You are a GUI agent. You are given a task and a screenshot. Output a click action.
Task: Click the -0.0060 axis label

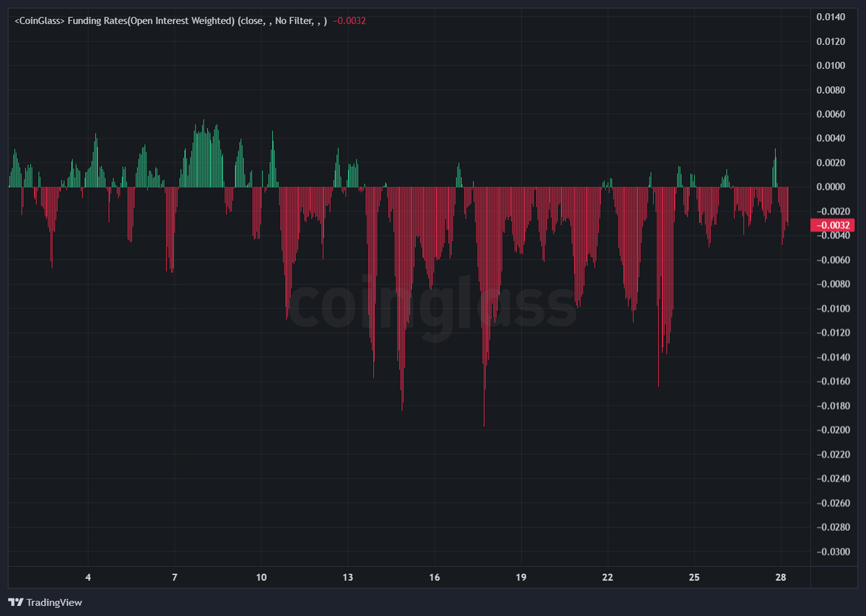tap(834, 260)
